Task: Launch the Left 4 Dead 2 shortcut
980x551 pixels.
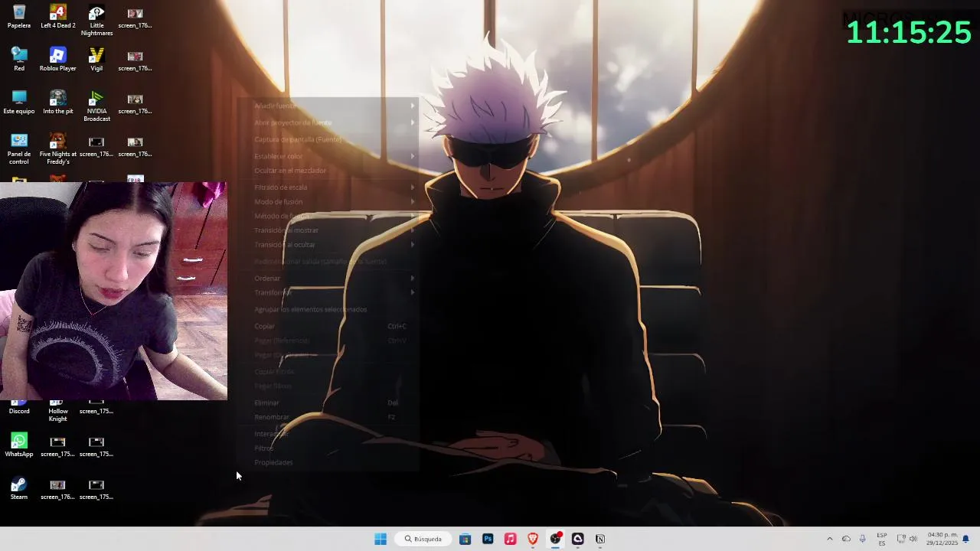Action: 57,17
